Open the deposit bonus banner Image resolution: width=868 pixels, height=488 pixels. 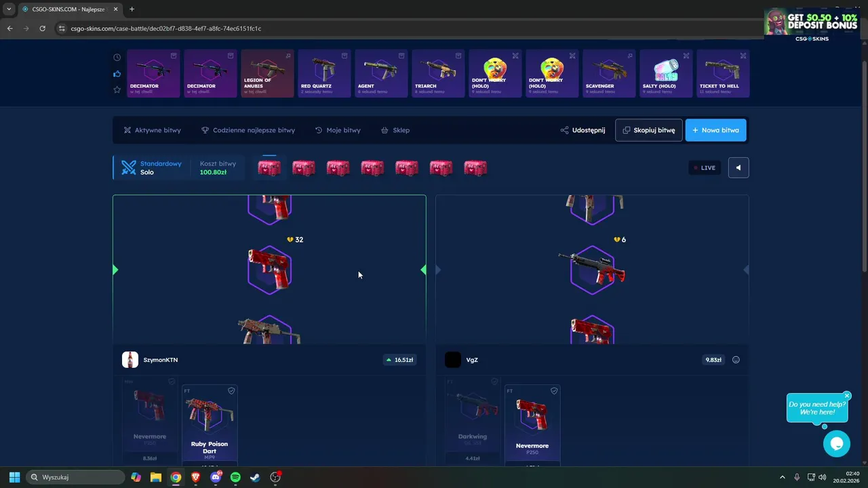(812, 25)
